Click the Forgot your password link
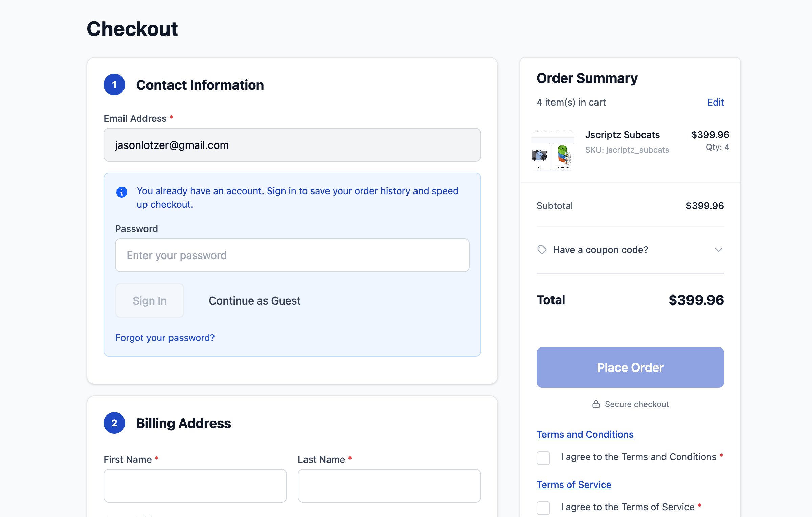Screen dimensions: 812x517 [x=165, y=337]
